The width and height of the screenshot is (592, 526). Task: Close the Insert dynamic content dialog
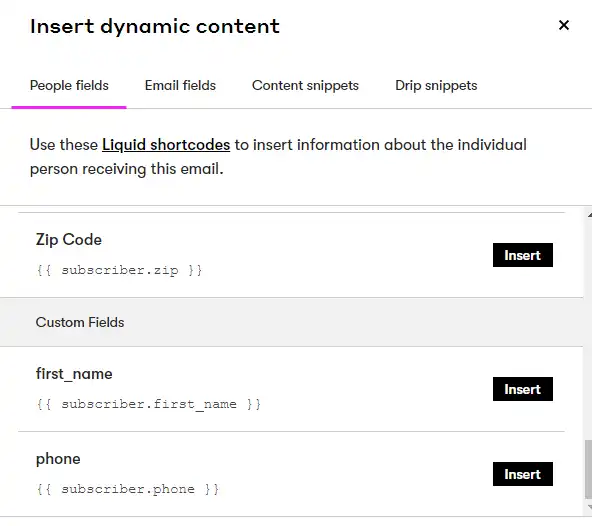pyautogui.click(x=564, y=25)
